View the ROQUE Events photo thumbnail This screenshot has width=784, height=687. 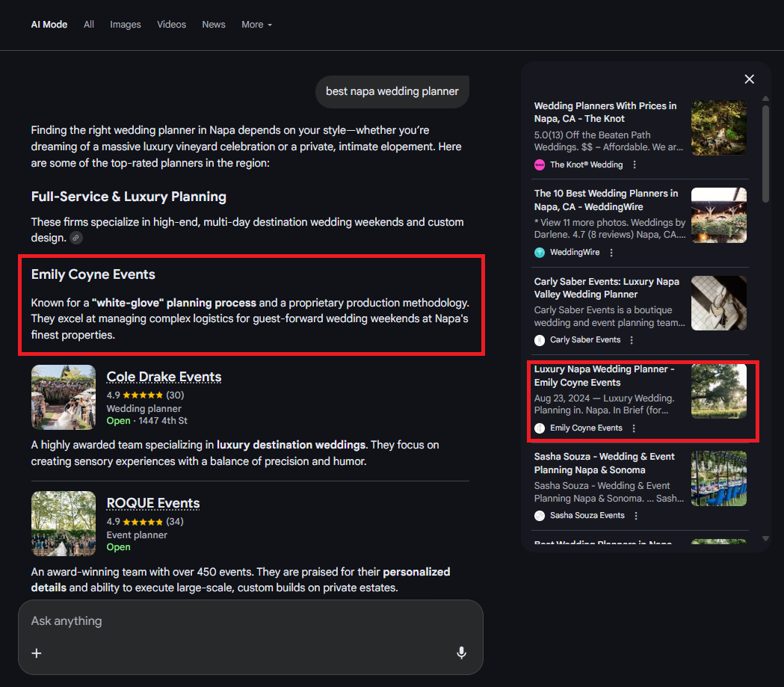(x=64, y=523)
